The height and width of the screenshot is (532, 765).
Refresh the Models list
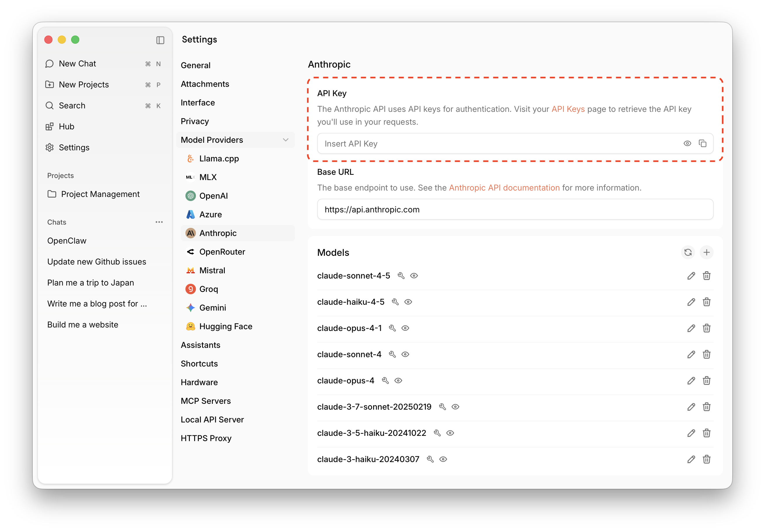688,252
